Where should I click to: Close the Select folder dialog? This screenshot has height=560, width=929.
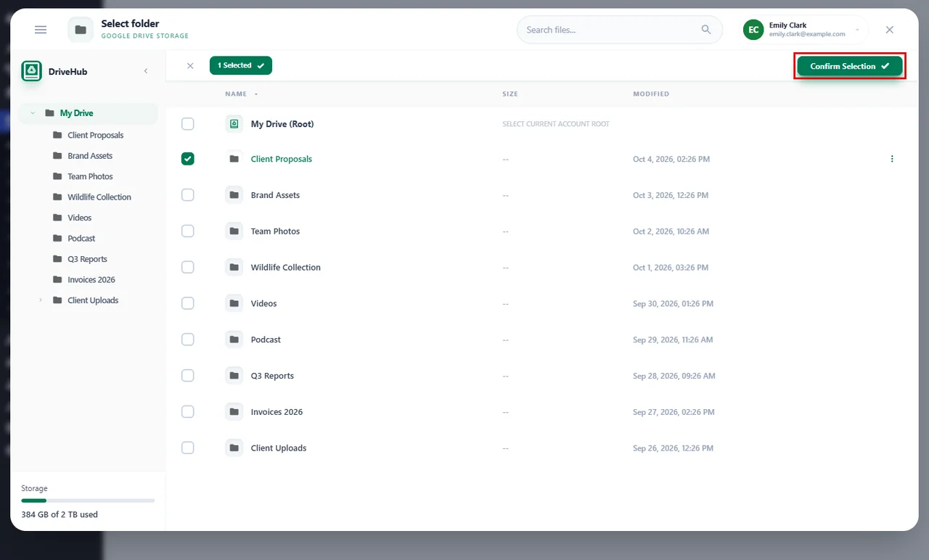(890, 30)
